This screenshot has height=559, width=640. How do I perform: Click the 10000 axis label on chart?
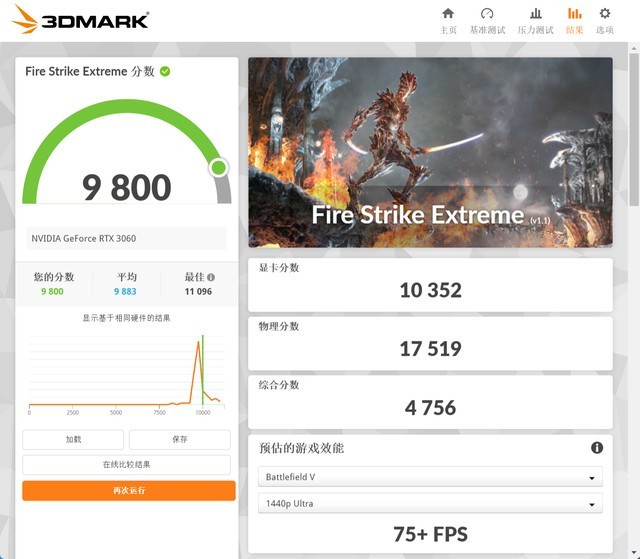(203, 413)
